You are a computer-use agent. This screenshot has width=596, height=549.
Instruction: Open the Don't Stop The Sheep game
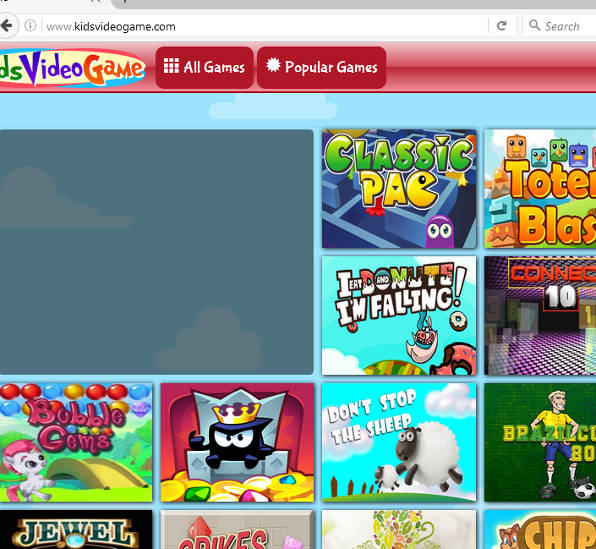coord(399,443)
